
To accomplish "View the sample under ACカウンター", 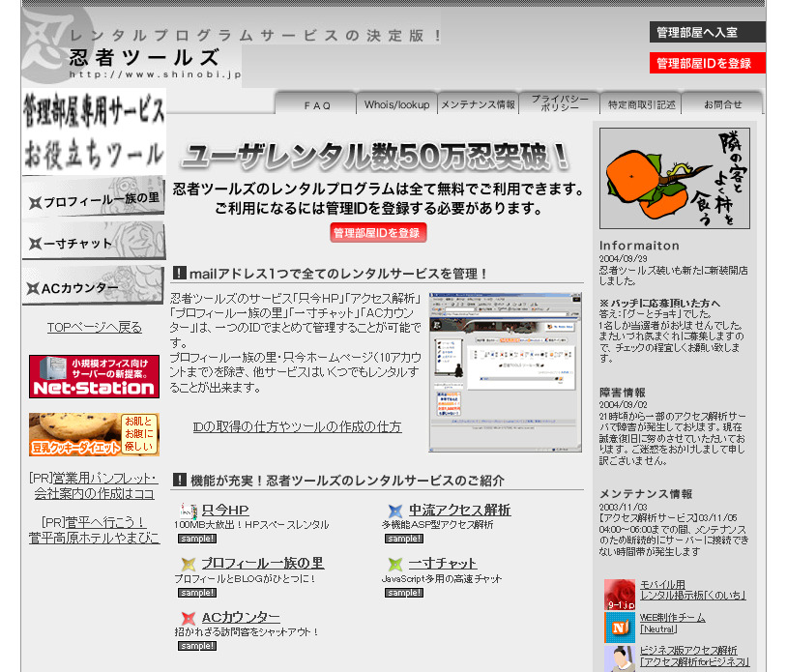I will pyautogui.click(x=197, y=646).
